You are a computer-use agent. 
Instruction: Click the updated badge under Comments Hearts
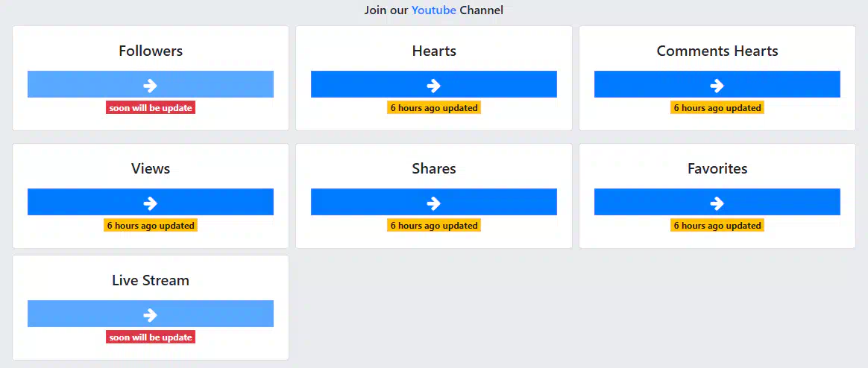[717, 108]
